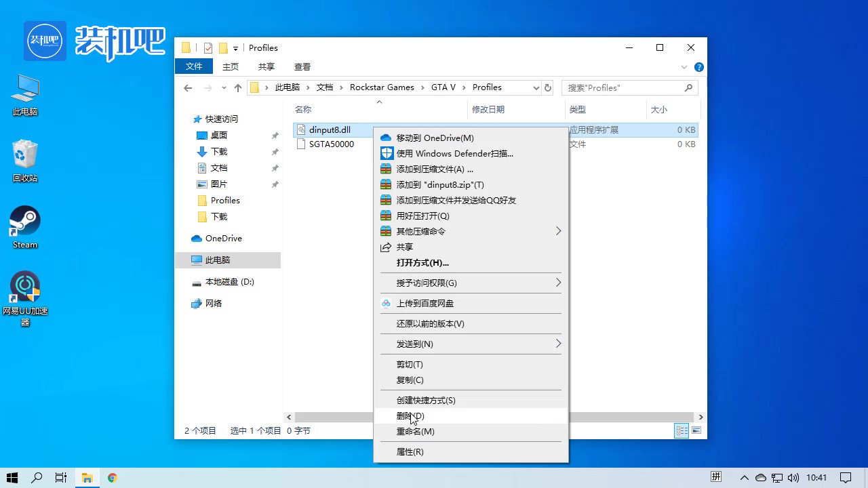Toggle the details view layout button
Image resolution: width=868 pixels, height=488 pixels.
[x=682, y=430]
